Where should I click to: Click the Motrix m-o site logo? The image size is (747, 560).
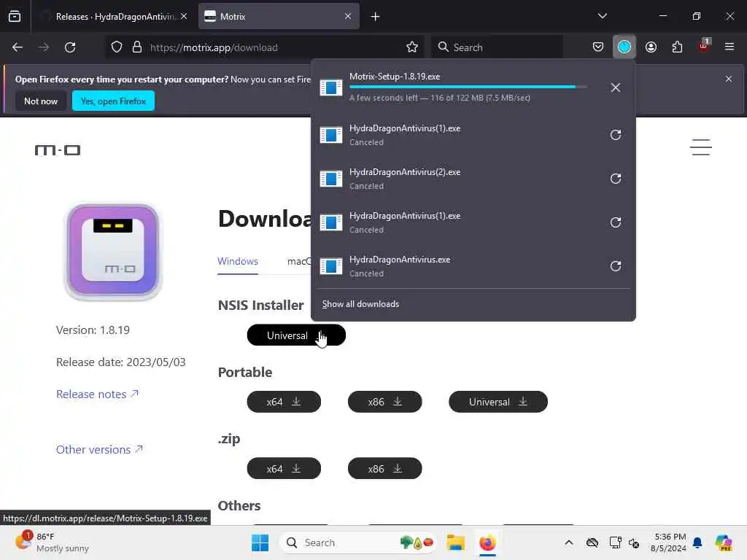(58, 150)
